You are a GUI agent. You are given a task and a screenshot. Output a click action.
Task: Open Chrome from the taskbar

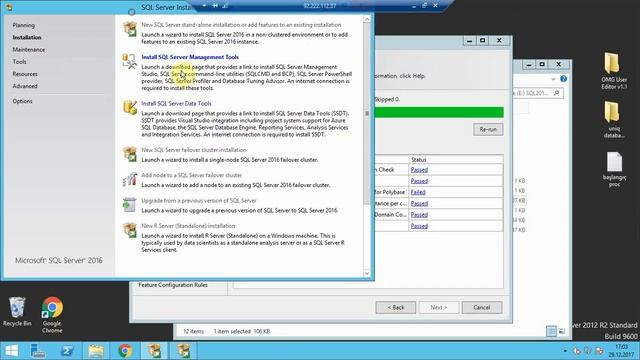click(125, 351)
